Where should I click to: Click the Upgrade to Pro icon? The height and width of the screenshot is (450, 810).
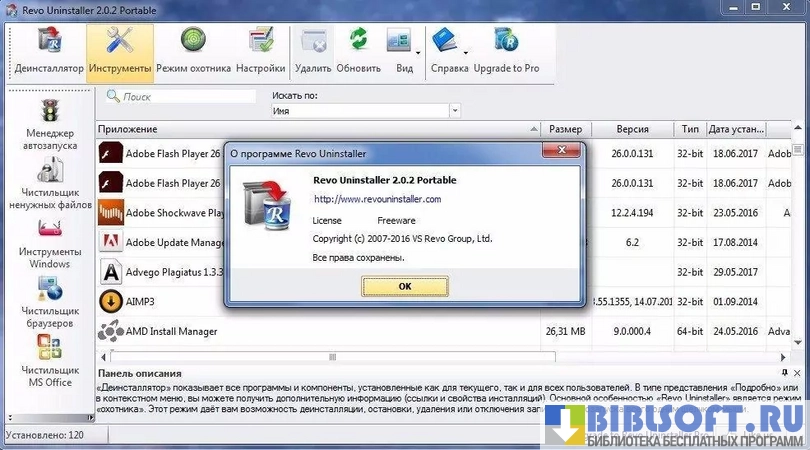click(505, 43)
